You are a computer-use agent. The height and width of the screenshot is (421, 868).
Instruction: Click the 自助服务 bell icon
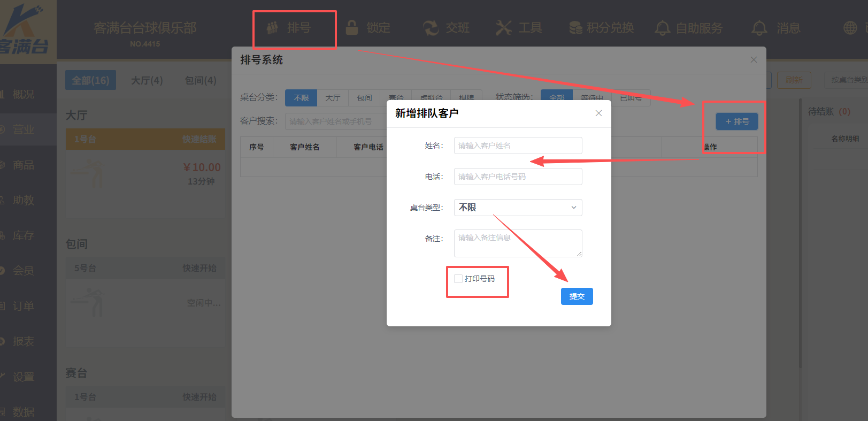click(x=662, y=28)
